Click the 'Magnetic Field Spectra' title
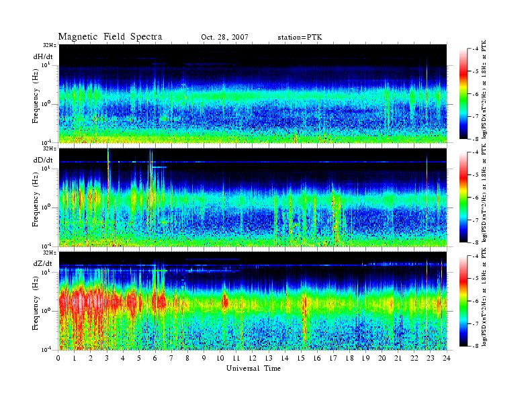532x411 pixels. [110, 37]
